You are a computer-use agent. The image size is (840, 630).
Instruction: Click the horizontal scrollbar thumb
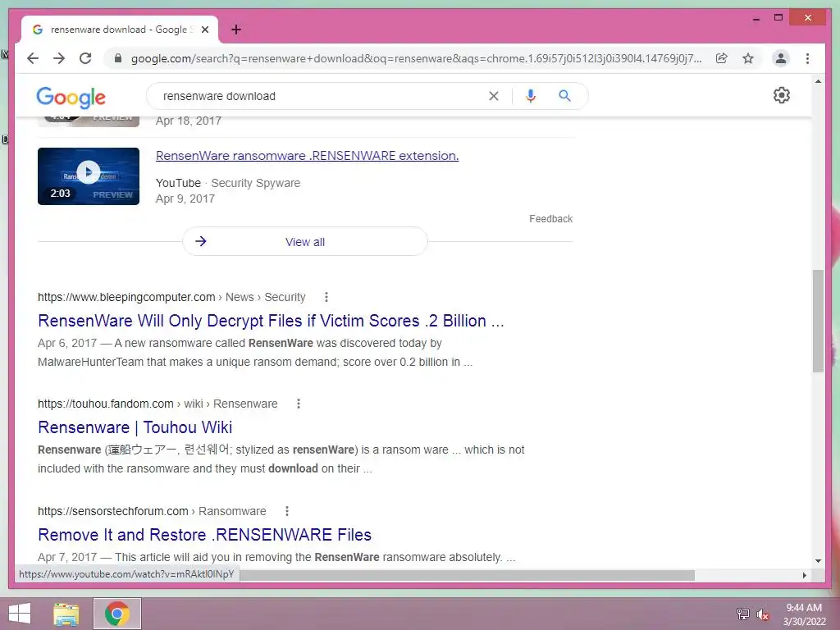click(x=467, y=575)
